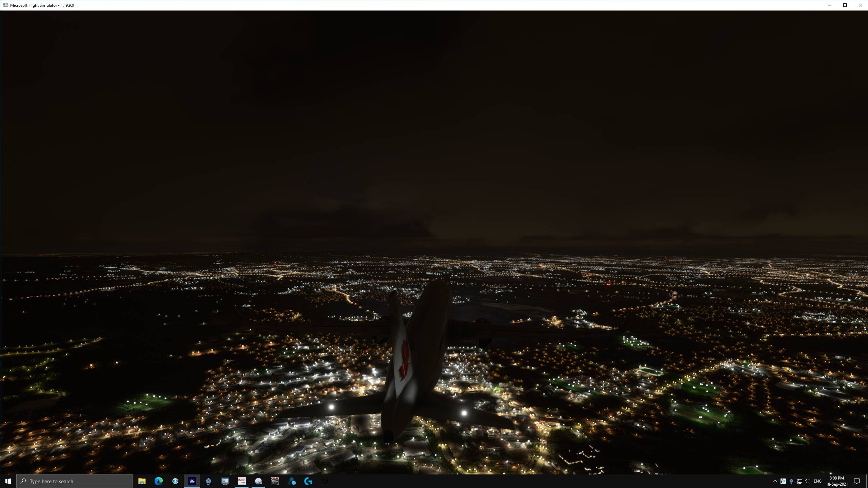Open the volume control in tray
This screenshot has height=488, width=868.
pyautogui.click(x=807, y=481)
